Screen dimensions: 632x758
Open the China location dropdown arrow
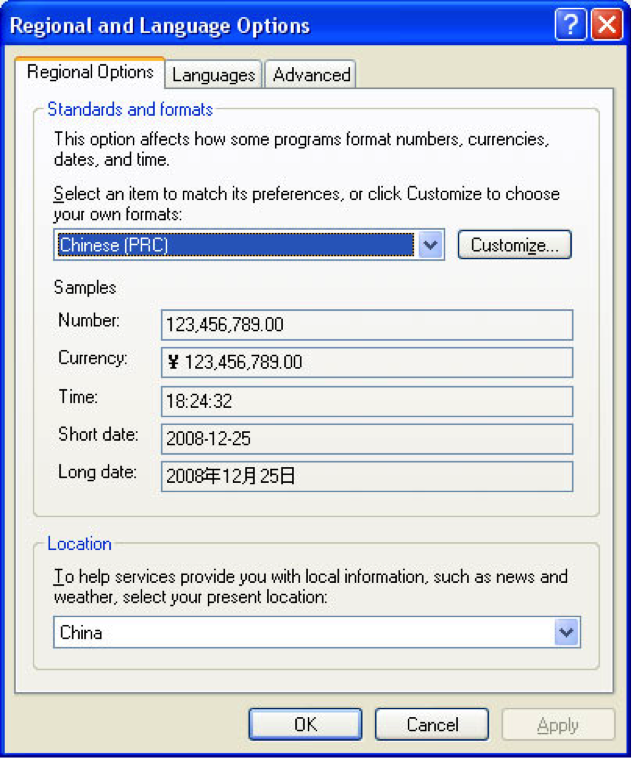[566, 632]
